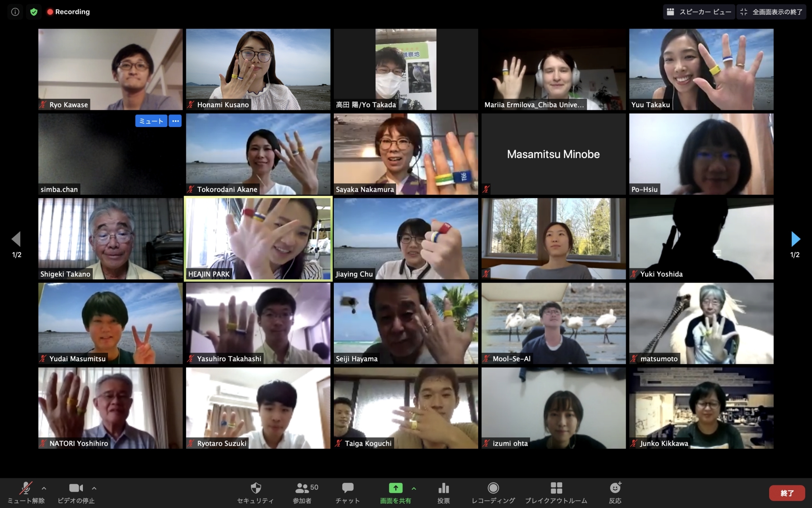This screenshot has height=508, width=812.
Task: Expand video options arrow beside camera
Action: point(94,488)
